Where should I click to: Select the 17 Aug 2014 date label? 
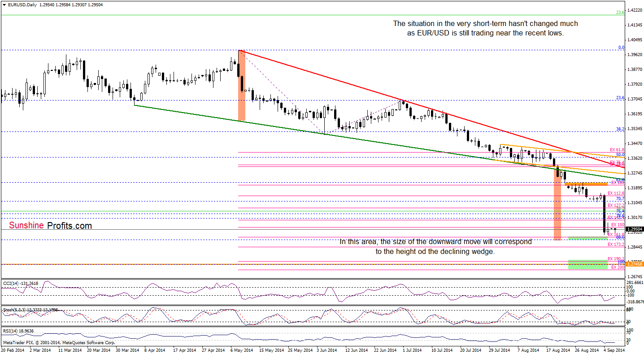pos(557,350)
